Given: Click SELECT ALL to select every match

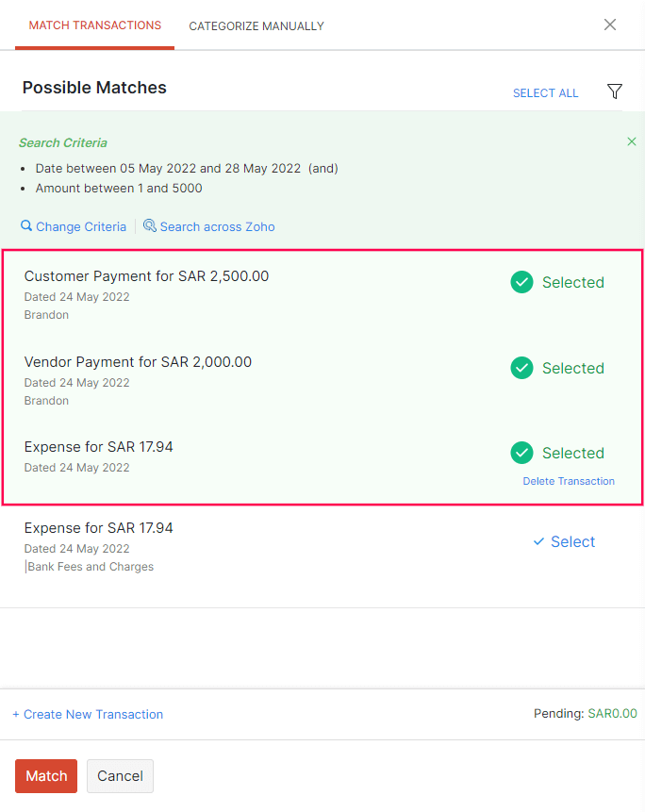Looking at the screenshot, I should click(x=545, y=92).
